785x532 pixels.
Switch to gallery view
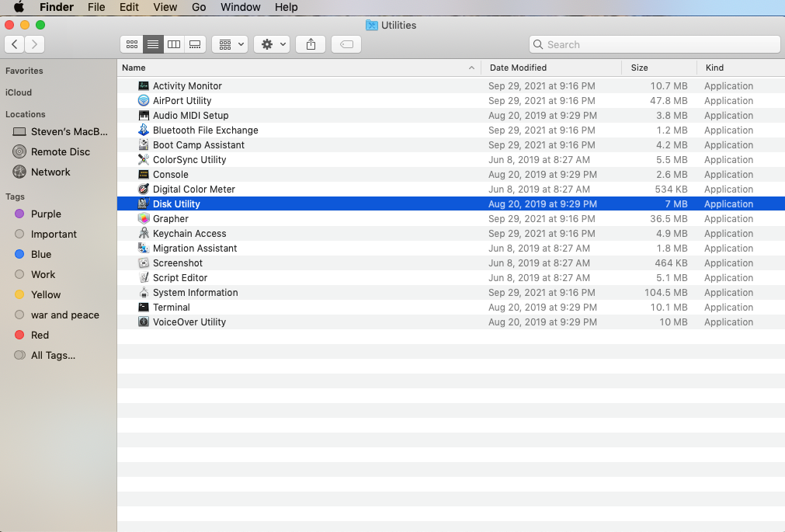click(195, 44)
